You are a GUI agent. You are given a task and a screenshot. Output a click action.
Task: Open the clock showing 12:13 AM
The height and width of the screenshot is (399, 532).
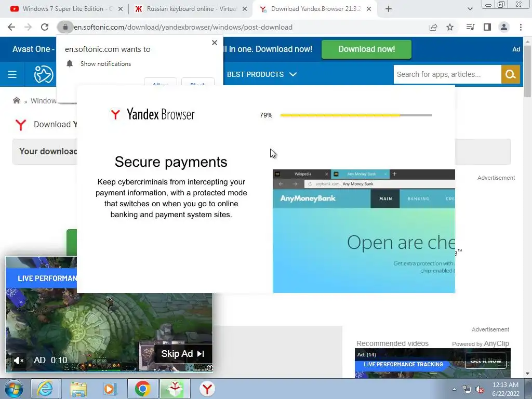[x=506, y=389]
